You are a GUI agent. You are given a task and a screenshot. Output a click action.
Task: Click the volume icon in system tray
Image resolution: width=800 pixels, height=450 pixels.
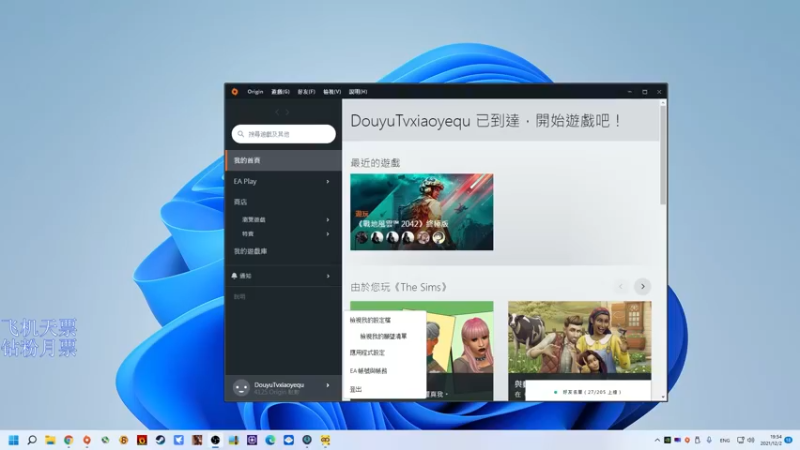click(x=751, y=440)
